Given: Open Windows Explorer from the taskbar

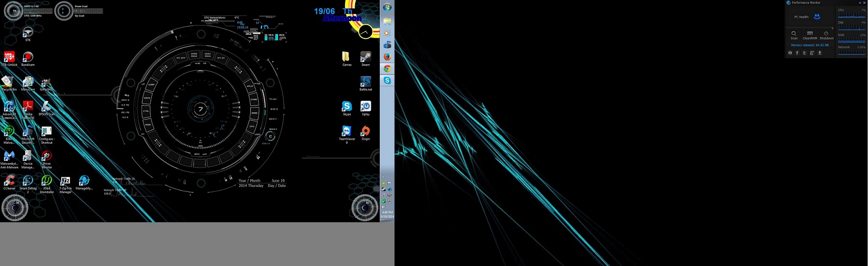Looking at the screenshot, I should click(387, 21).
